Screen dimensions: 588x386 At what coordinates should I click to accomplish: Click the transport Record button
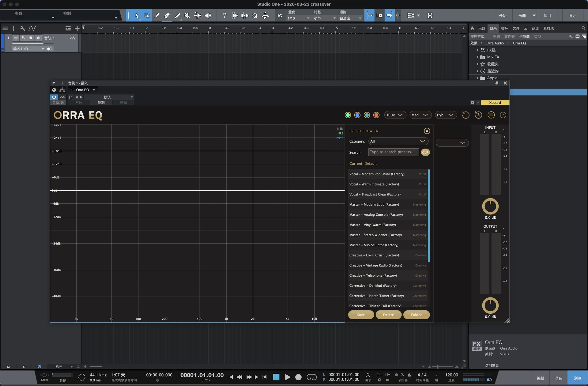pyautogui.click(x=298, y=377)
